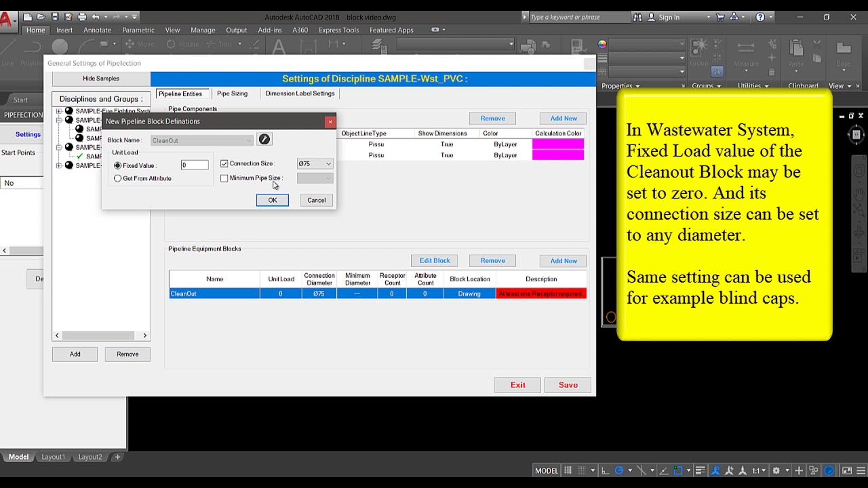Click the Autodesk App Store cart icon
The height and width of the screenshot is (488, 868).
click(720, 17)
